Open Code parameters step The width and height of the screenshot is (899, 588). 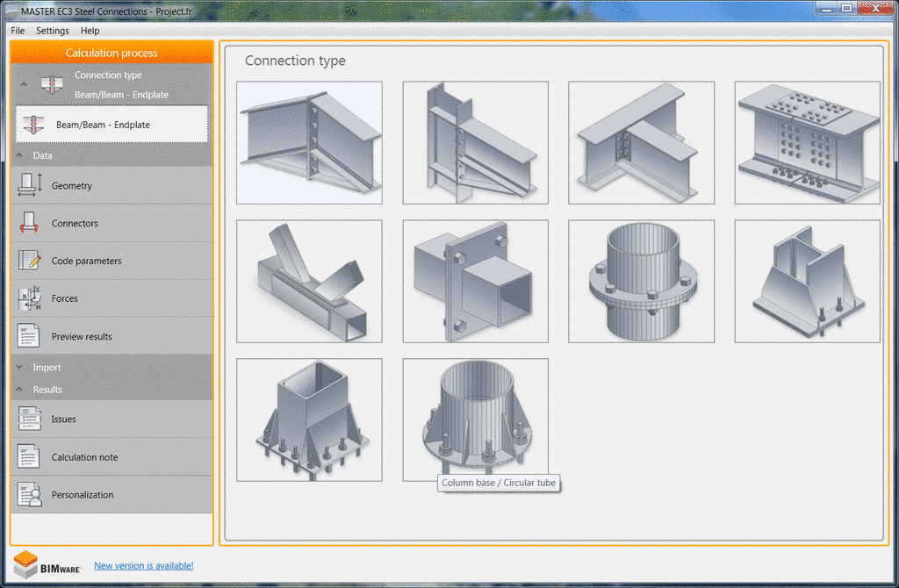[111, 261]
